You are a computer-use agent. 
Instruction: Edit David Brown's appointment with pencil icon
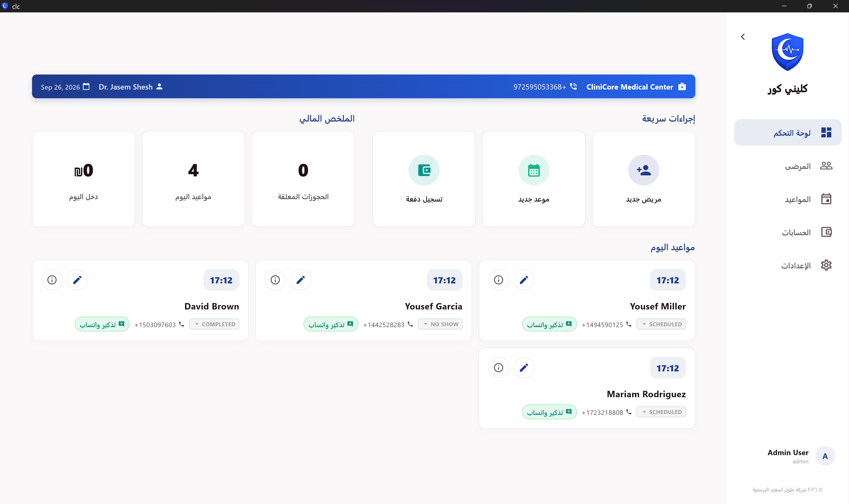click(x=77, y=280)
